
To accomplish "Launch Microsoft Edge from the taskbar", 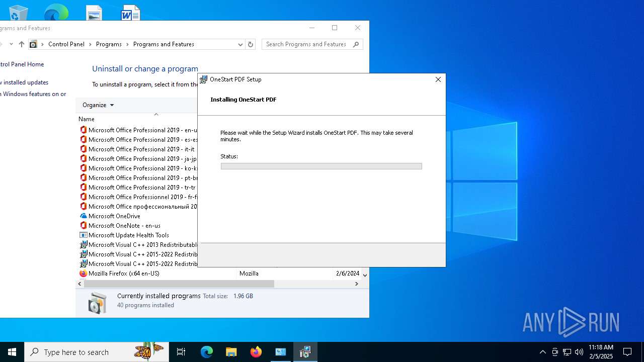I will [x=207, y=352].
